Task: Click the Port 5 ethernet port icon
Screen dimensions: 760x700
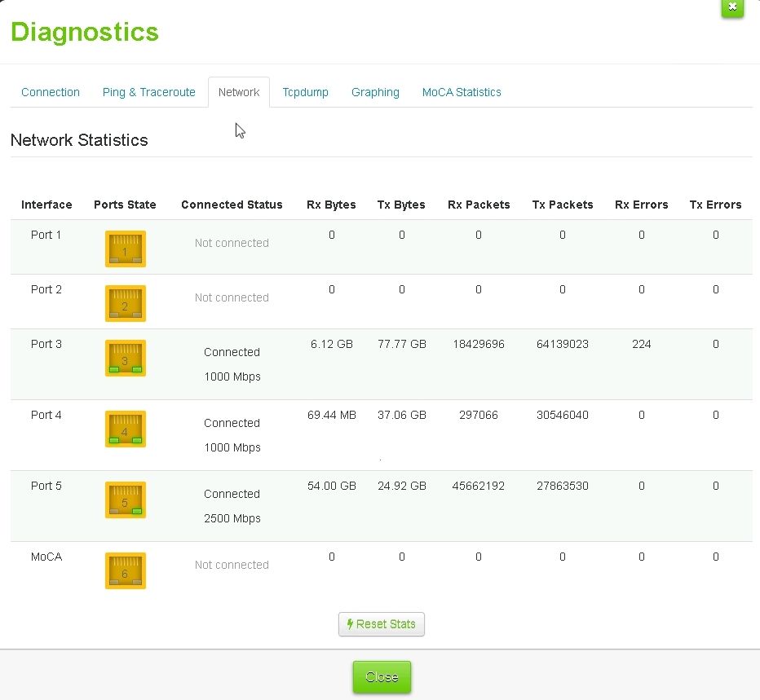Action: (125, 500)
